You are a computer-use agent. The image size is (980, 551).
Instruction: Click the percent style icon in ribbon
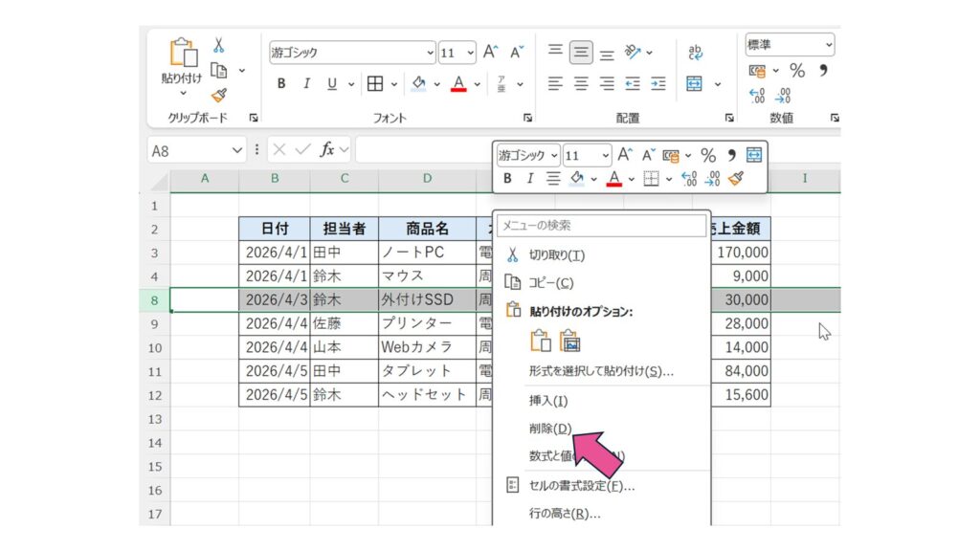click(796, 71)
